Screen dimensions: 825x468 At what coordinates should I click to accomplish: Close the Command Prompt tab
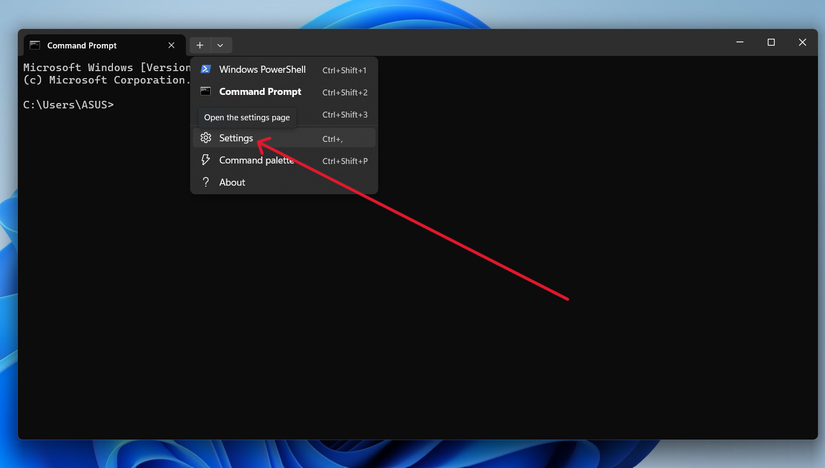pos(171,45)
